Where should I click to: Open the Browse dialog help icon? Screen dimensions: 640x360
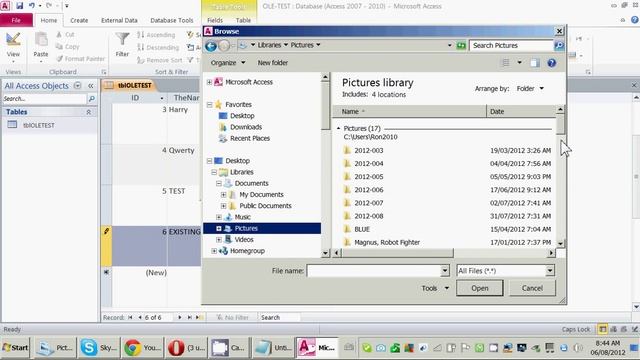[x=551, y=63]
